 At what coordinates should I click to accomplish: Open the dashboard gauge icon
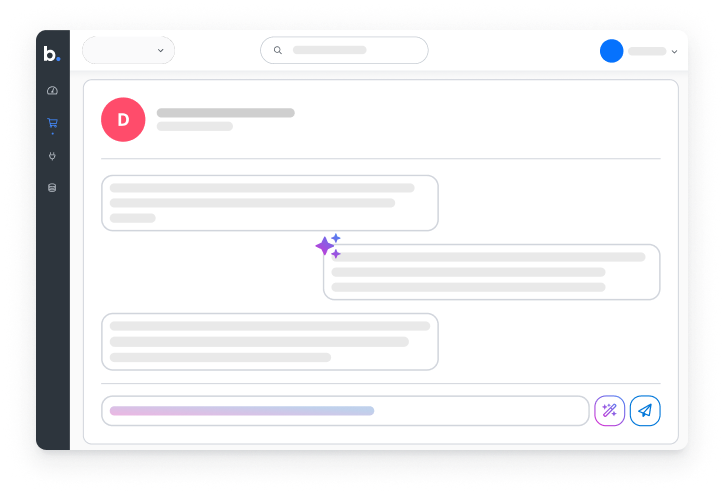coord(52,90)
